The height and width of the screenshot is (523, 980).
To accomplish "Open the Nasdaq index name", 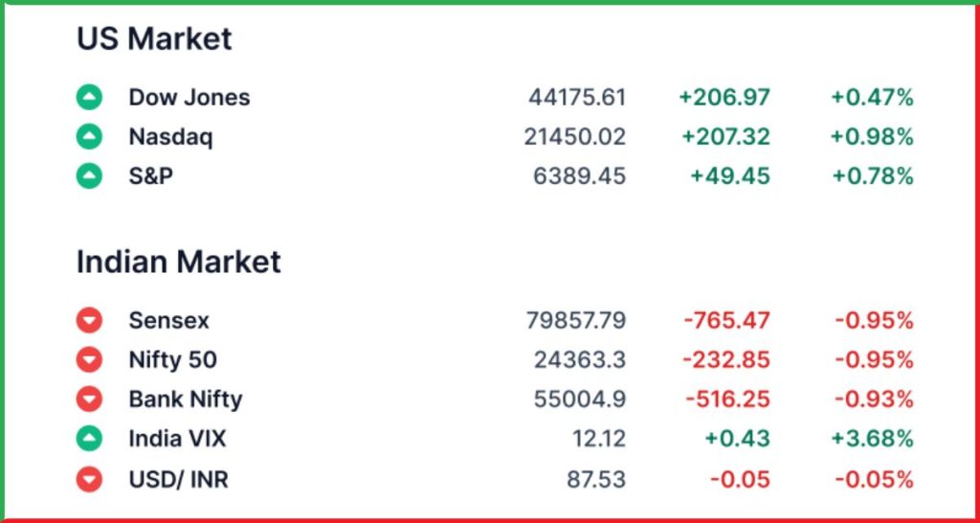I will [170, 137].
